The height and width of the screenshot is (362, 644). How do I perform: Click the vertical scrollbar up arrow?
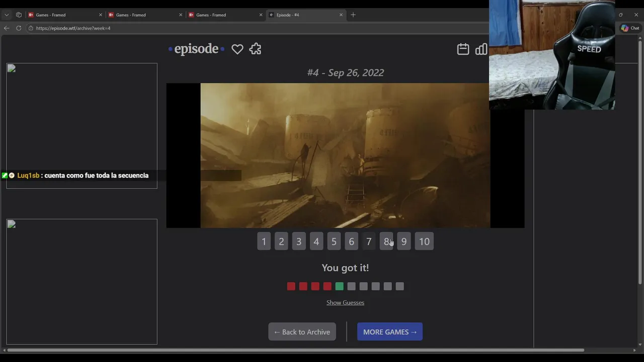coord(640,38)
